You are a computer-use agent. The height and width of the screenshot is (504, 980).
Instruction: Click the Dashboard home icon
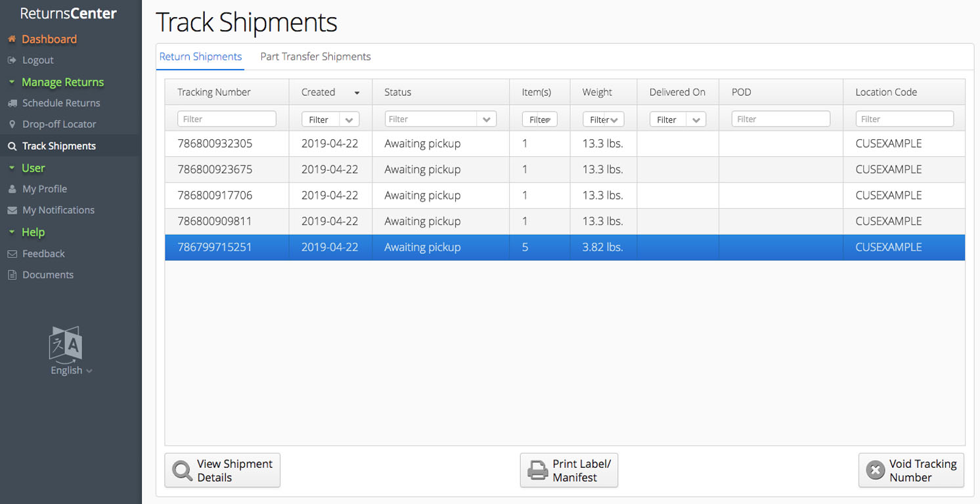12,39
